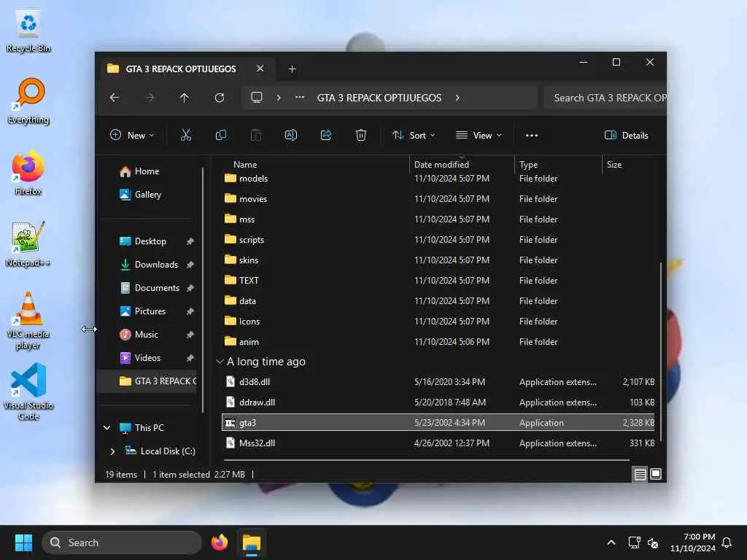Select the GTA 3 REPACK OPTIJUEGOS tab
This screenshot has width=747, height=560.
[x=186, y=69]
